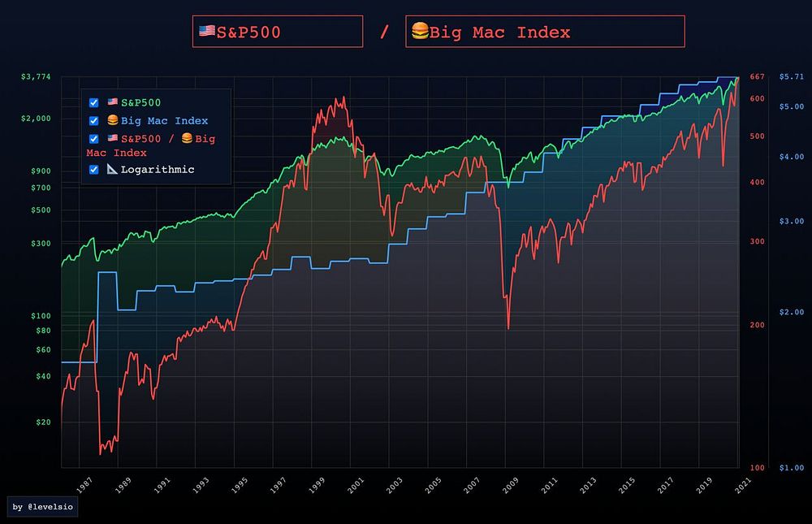Click the '500' ratio axis label
812x524 pixels.
tap(757, 136)
